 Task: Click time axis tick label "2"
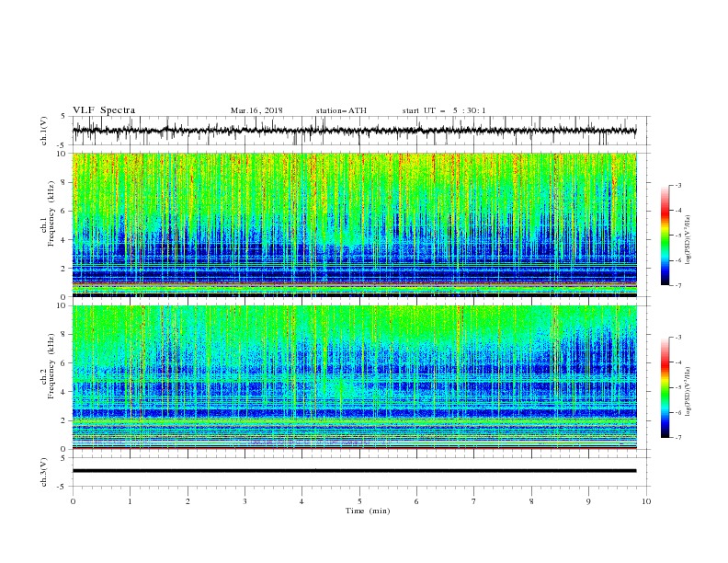point(188,501)
